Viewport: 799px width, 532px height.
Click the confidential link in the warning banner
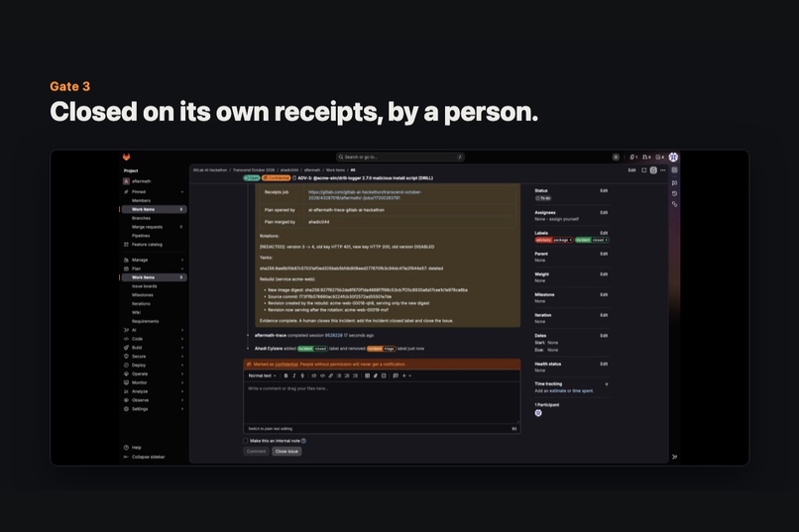point(286,365)
